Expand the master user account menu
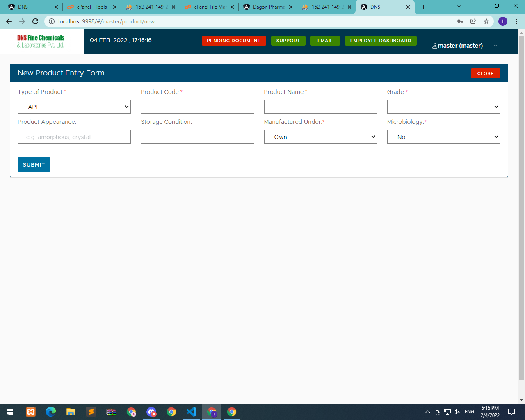Screen dimensions: 525x420 464,46
